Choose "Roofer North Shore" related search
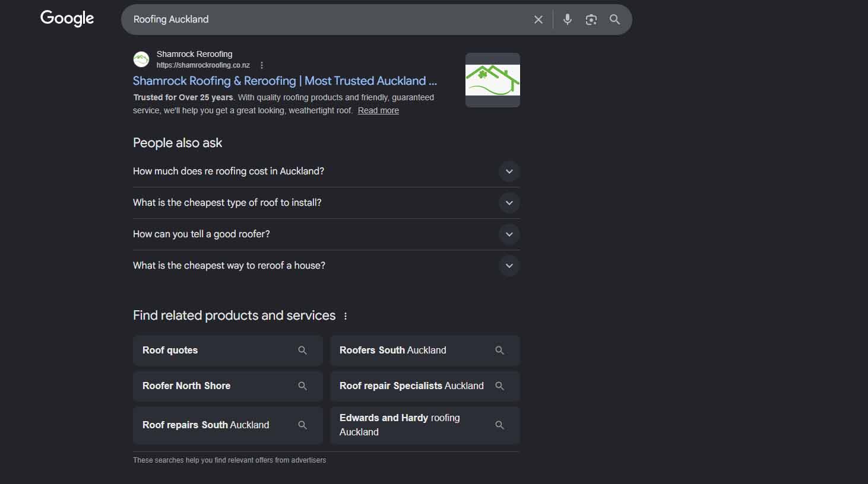This screenshot has height=484, width=868. pyautogui.click(x=227, y=386)
